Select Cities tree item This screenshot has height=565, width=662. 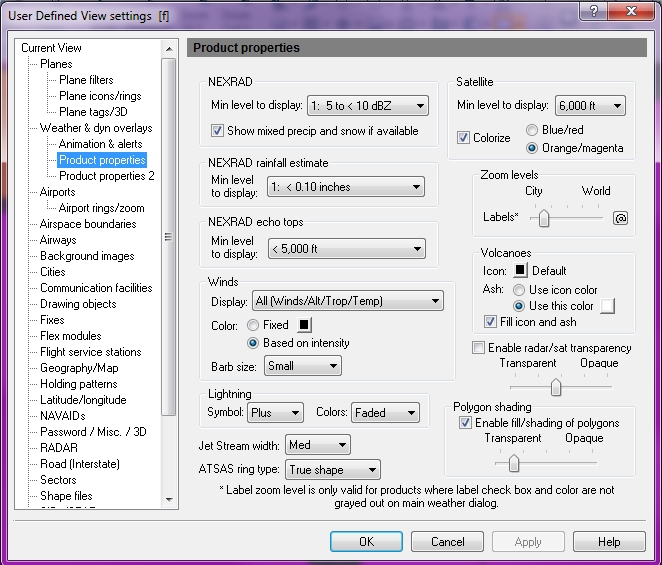[53, 272]
